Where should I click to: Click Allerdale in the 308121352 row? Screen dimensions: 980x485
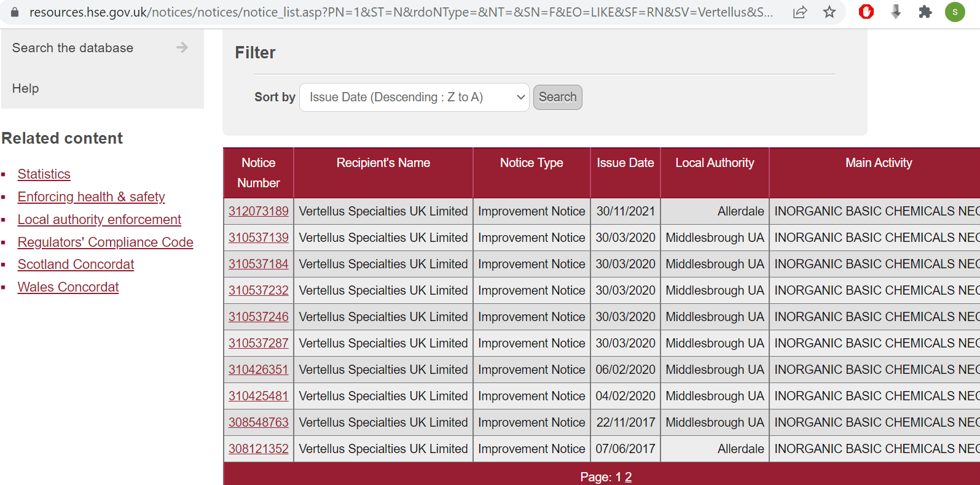tap(740, 449)
